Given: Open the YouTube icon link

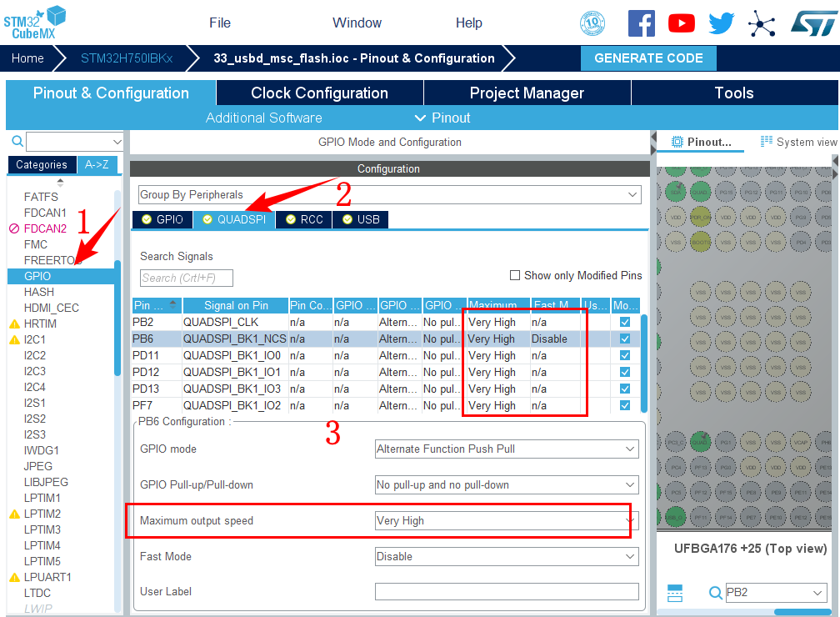Looking at the screenshot, I should 681,23.
